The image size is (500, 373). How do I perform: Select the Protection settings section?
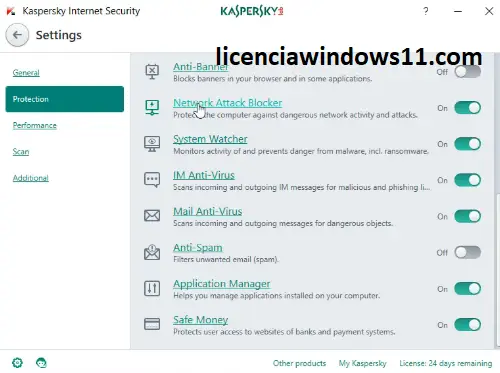point(65,99)
